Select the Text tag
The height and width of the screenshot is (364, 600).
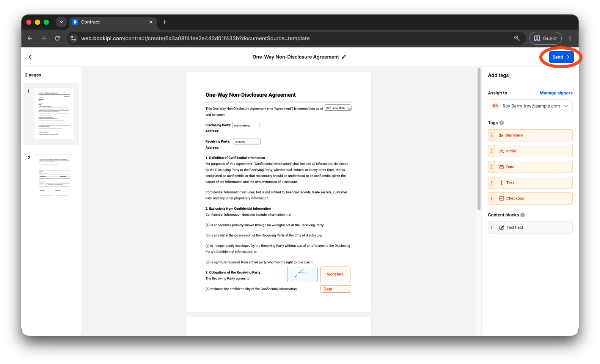(530, 183)
